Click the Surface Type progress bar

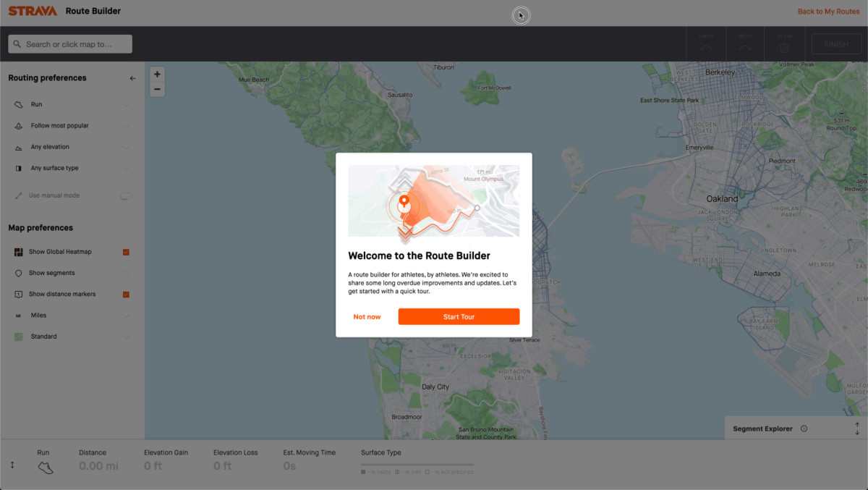(417, 465)
